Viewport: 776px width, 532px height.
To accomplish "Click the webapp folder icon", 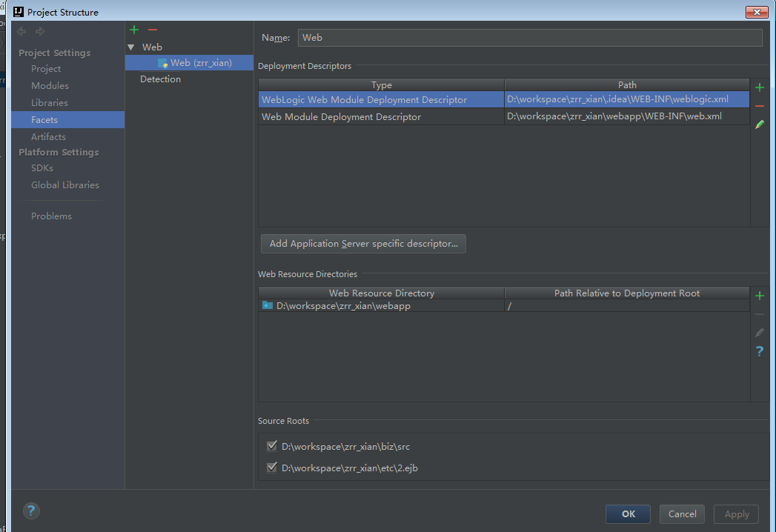I will (x=268, y=305).
